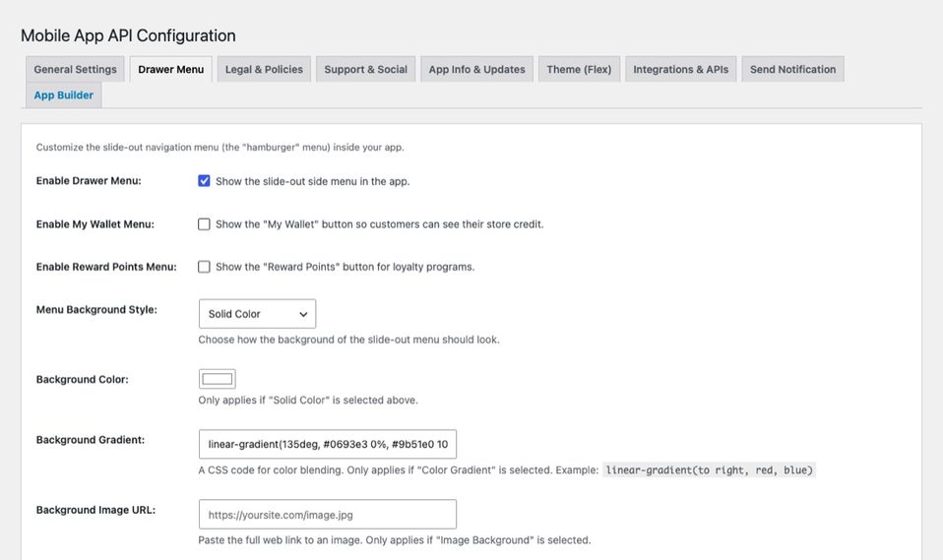Enable the My Wallet Menu checkbox
The image size is (943, 560).
pos(204,224)
